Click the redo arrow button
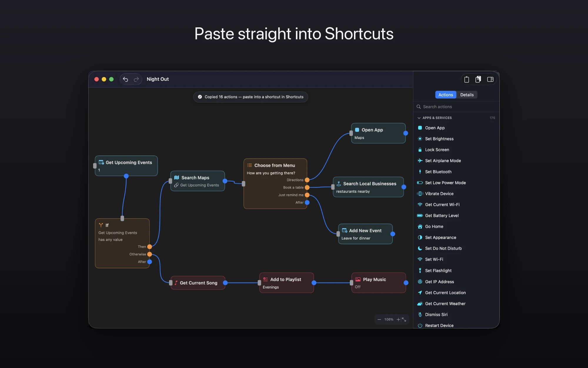The height and width of the screenshot is (368, 588). (x=136, y=79)
